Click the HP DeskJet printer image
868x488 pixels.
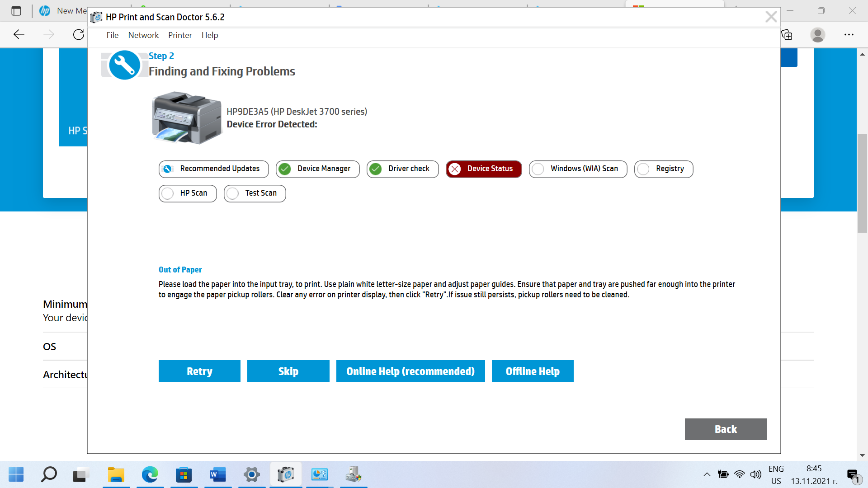click(187, 118)
